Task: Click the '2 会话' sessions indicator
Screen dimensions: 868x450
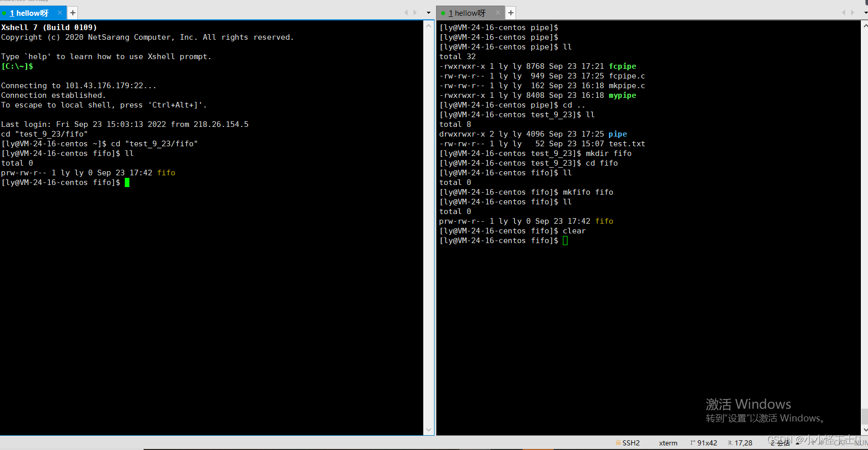Action: point(780,443)
